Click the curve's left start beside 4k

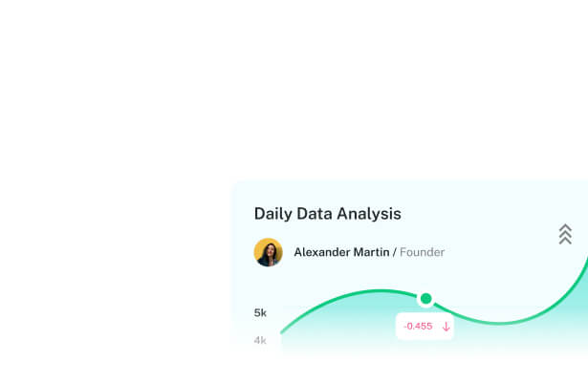coord(284,332)
